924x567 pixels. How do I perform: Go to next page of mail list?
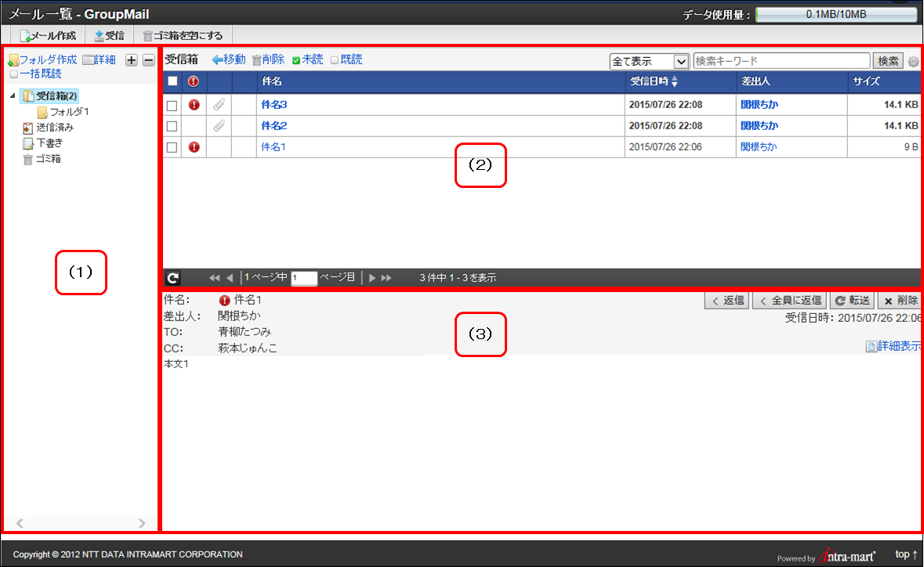point(371,278)
